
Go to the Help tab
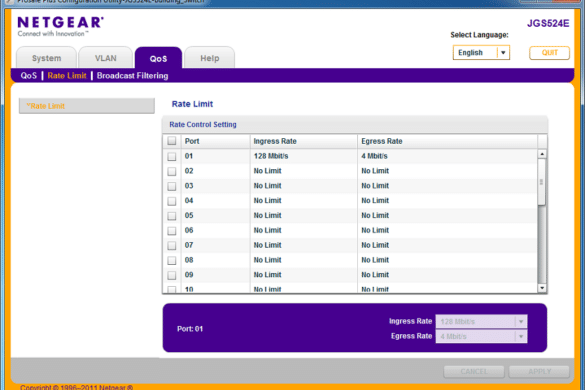click(210, 58)
